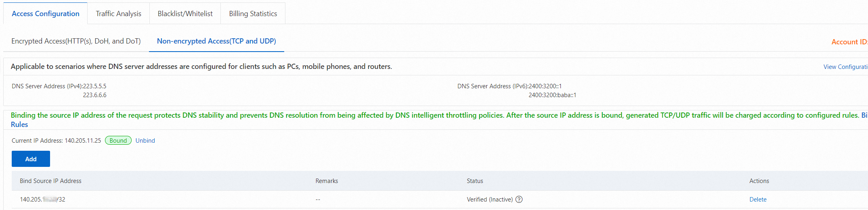
Task: Go to the Billing Statistics tab
Action: (x=253, y=14)
